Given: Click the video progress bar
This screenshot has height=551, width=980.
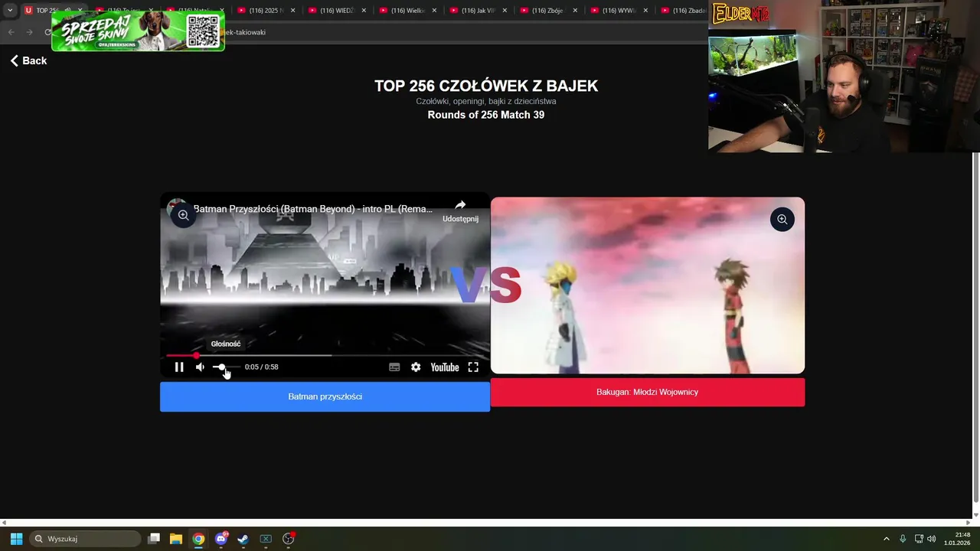Looking at the screenshot, I should [x=325, y=355].
